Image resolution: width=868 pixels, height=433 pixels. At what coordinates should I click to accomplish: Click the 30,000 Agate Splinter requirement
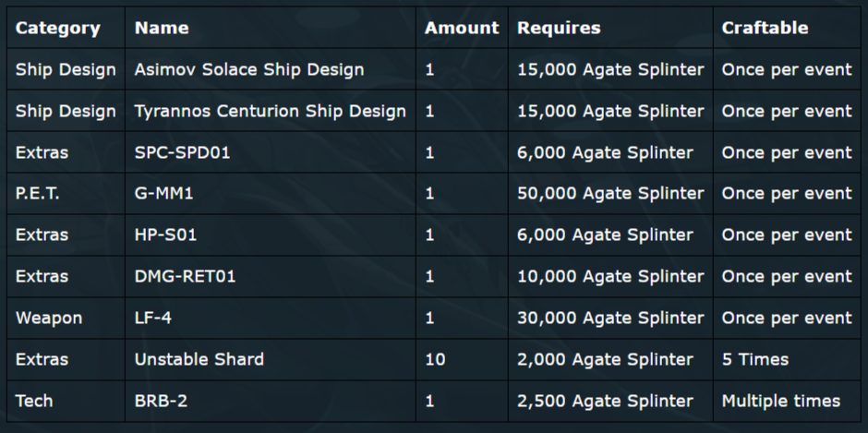point(610,319)
